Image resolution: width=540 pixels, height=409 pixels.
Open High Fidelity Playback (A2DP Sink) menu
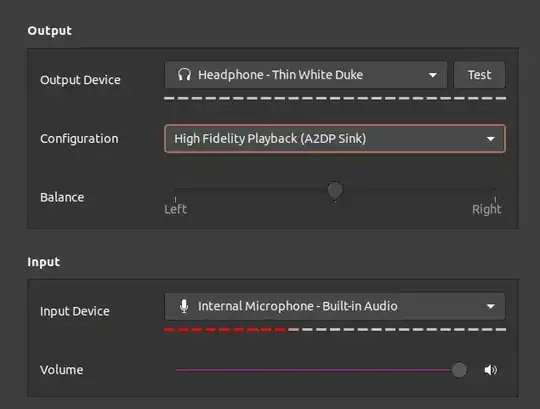click(335, 139)
